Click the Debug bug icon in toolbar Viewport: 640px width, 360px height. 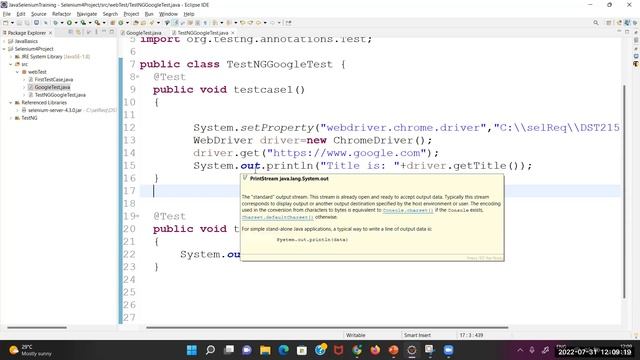56,23
